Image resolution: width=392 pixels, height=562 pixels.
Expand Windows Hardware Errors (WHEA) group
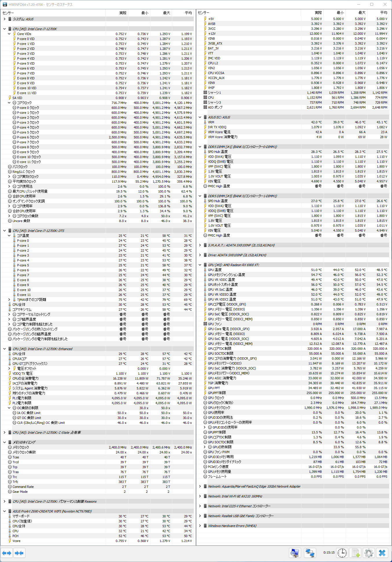point(200,526)
